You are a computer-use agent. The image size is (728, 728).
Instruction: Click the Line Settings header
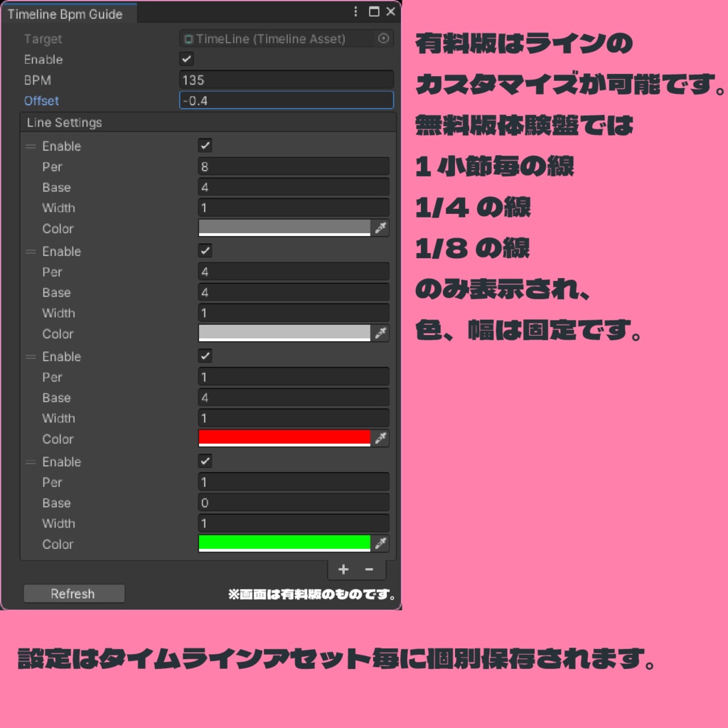[x=208, y=122]
